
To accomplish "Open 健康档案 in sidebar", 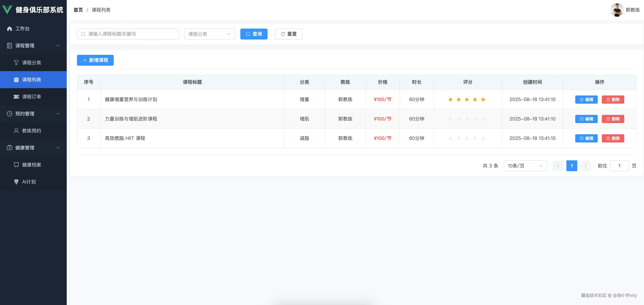I will (x=31, y=165).
